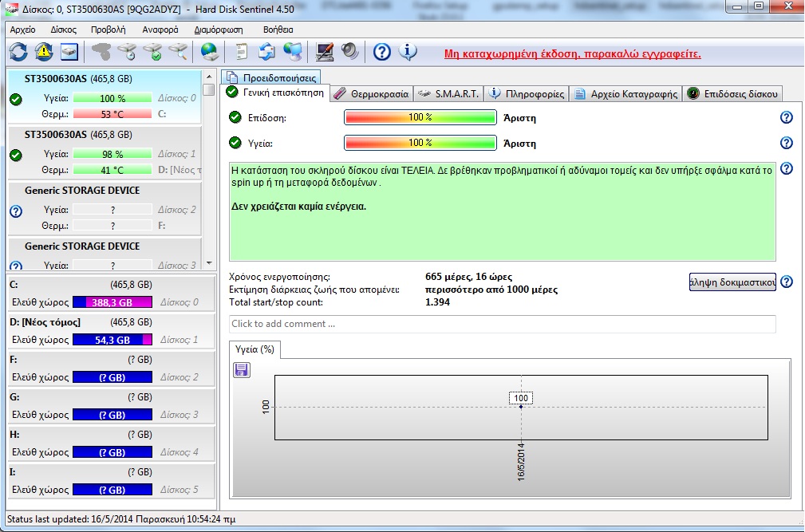Click the save graph floppy icon
The width and height of the screenshot is (805, 532).
click(242, 370)
